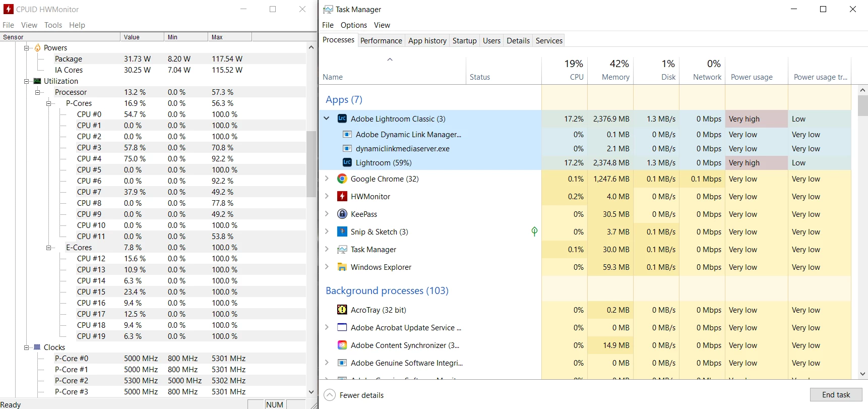868x409 pixels.
Task: Click the green leaf suspended status icon
Action: pos(534,231)
